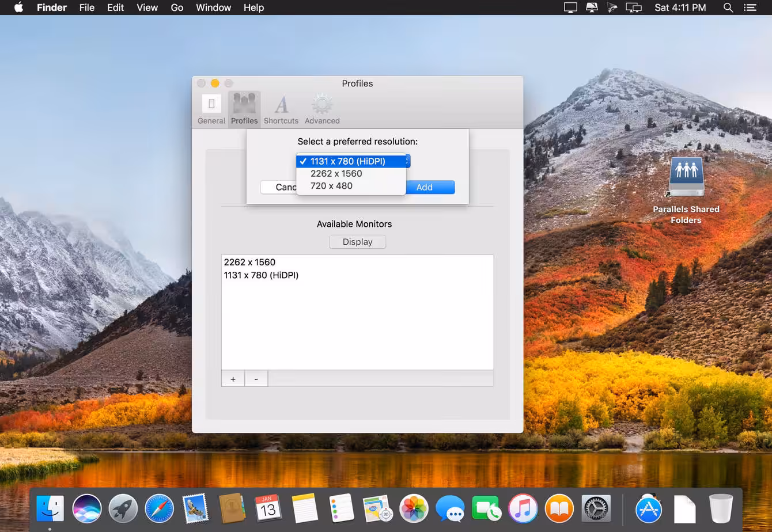Choose 720 x 480 from the resolution dropdown

tap(351, 185)
